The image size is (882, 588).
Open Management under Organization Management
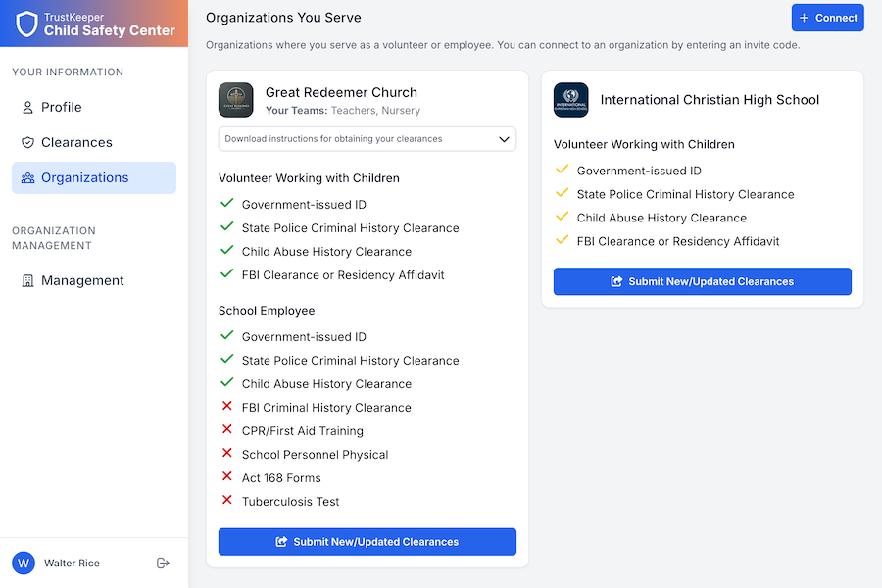pos(82,280)
